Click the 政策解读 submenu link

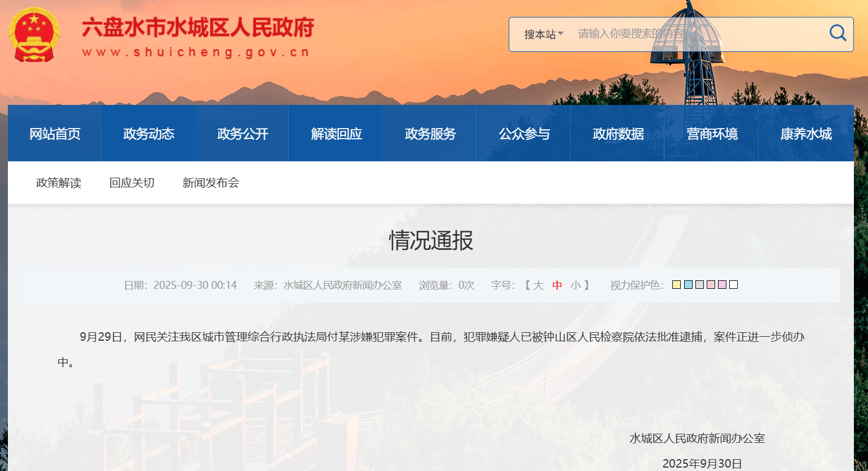point(58,182)
